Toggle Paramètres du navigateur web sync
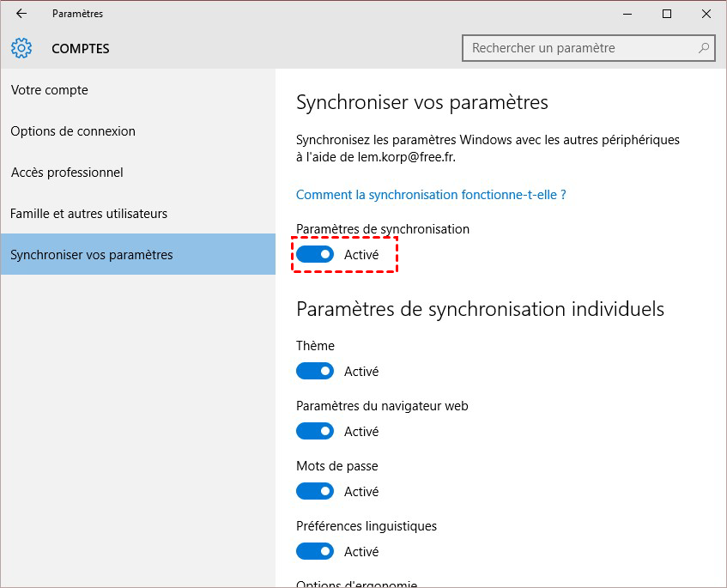The height and width of the screenshot is (588, 727). (x=315, y=432)
